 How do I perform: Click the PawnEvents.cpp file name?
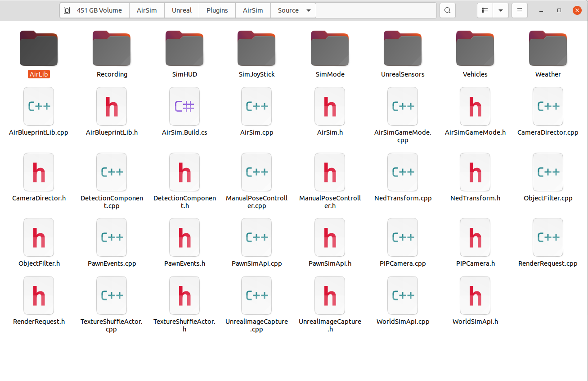(x=112, y=263)
